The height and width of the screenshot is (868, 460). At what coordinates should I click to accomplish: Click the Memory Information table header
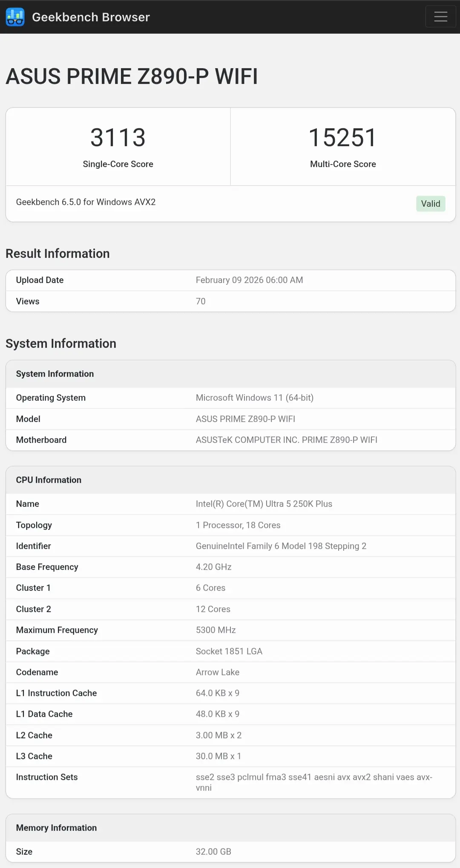[56, 828]
